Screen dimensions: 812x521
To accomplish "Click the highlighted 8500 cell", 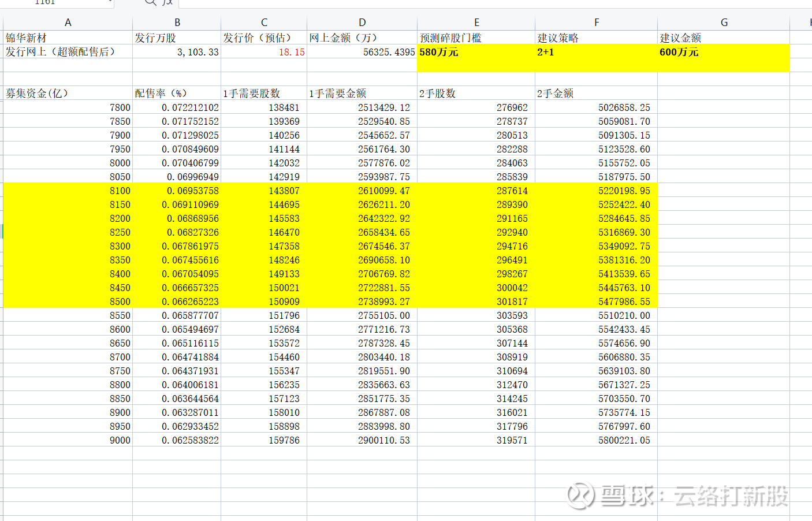I will click(68, 301).
